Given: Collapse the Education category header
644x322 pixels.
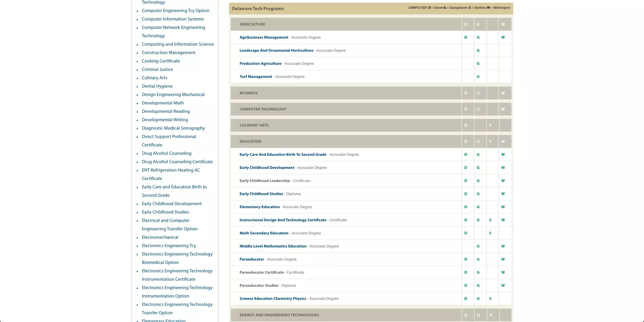Looking at the screenshot, I should pyautogui.click(x=371, y=141).
